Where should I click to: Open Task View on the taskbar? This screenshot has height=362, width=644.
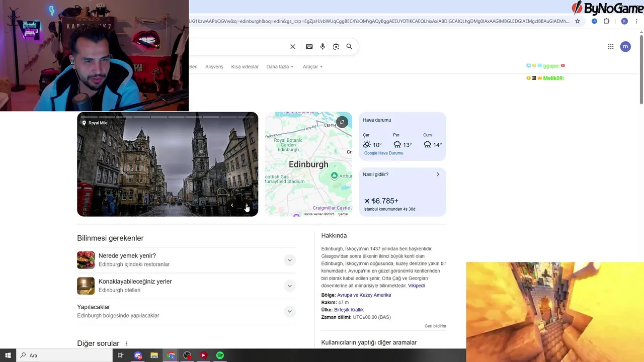(x=121, y=355)
